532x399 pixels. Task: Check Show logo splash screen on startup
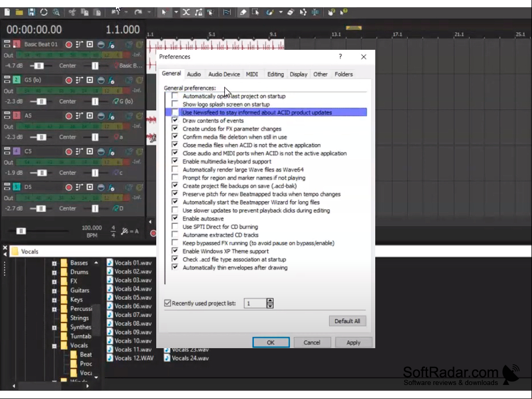point(175,104)
